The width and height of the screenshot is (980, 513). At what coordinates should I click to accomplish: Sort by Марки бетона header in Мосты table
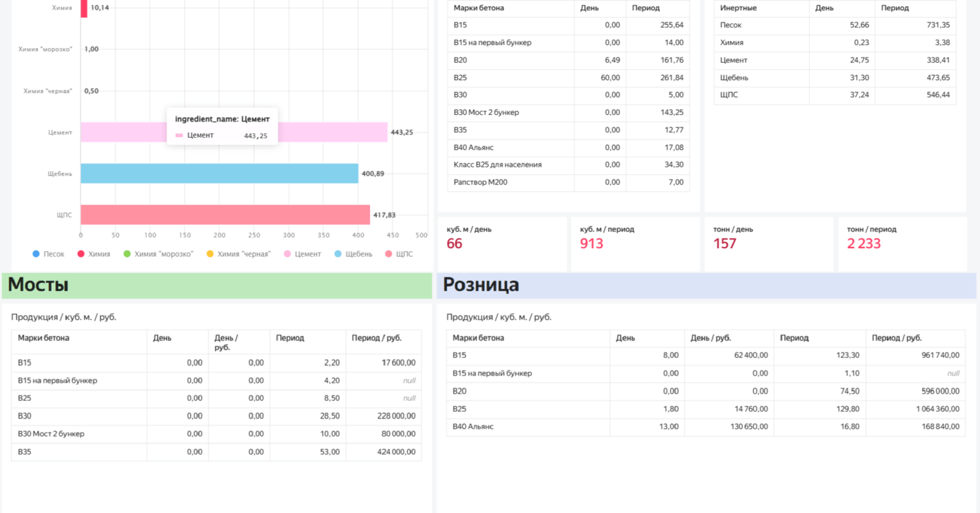[44, 338]
